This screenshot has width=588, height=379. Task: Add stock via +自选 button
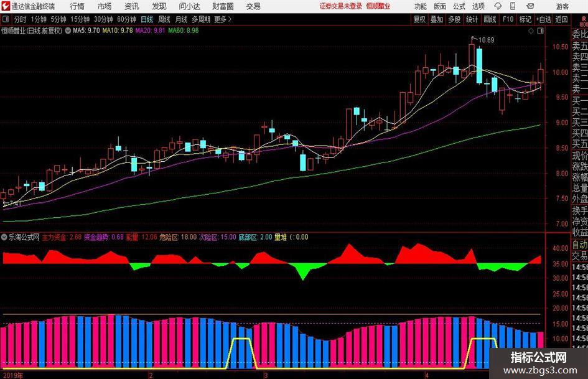(544, 19)
